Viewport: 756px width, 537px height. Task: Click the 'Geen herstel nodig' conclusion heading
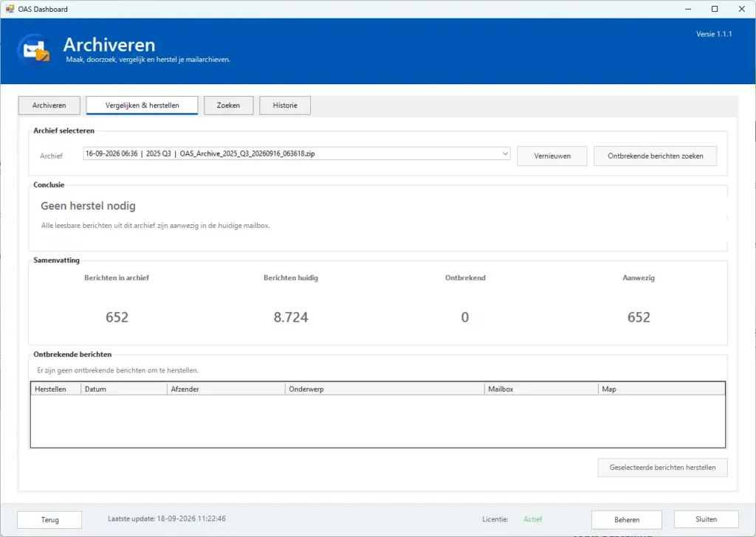pos(89,206)
